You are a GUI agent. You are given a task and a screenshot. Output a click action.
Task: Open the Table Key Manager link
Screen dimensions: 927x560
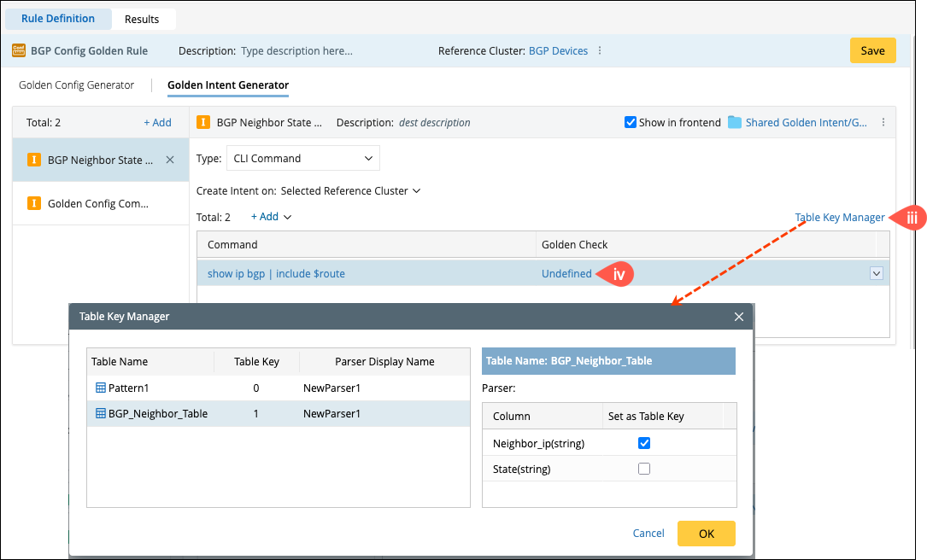point(840,218)
